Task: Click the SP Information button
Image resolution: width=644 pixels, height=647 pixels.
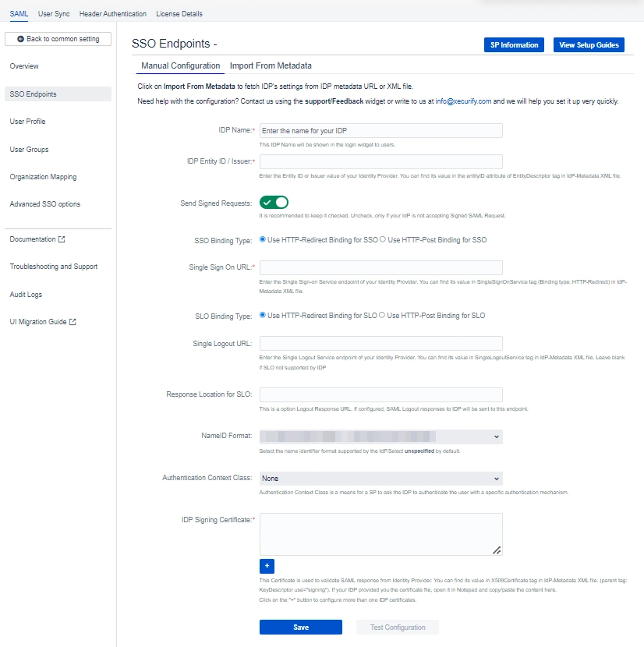Action: (514, 45)
